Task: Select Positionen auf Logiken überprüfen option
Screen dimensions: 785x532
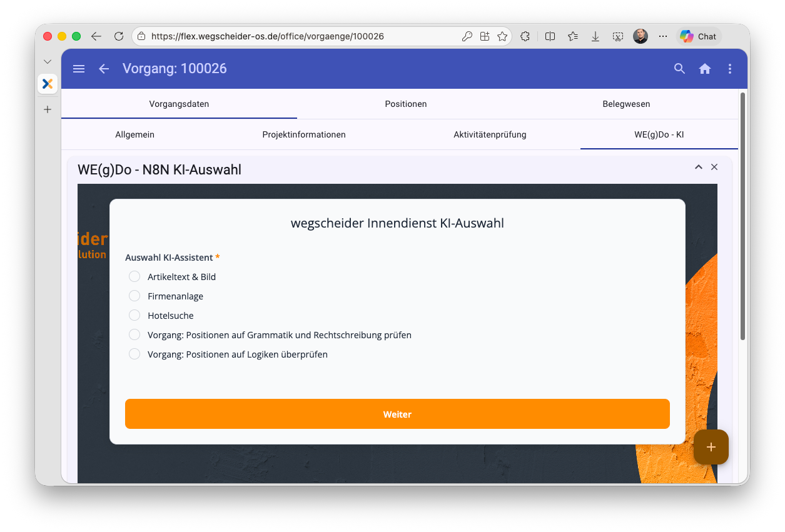Action: [x=134, y=354]
